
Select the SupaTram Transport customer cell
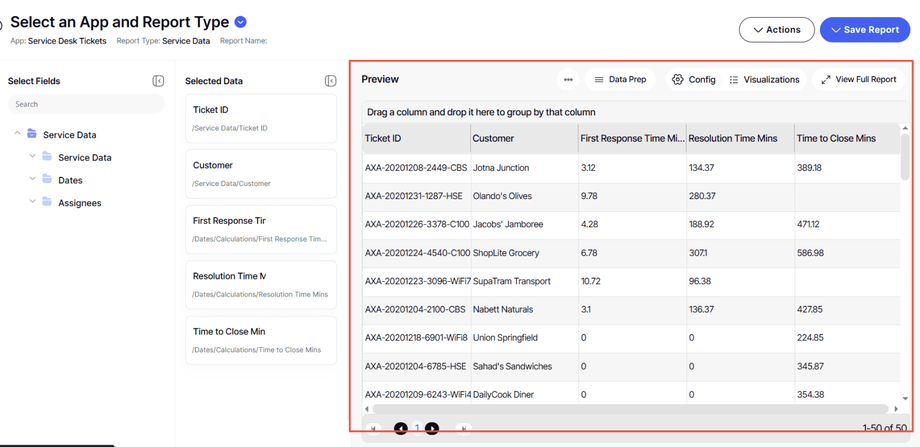pos(525,282)
